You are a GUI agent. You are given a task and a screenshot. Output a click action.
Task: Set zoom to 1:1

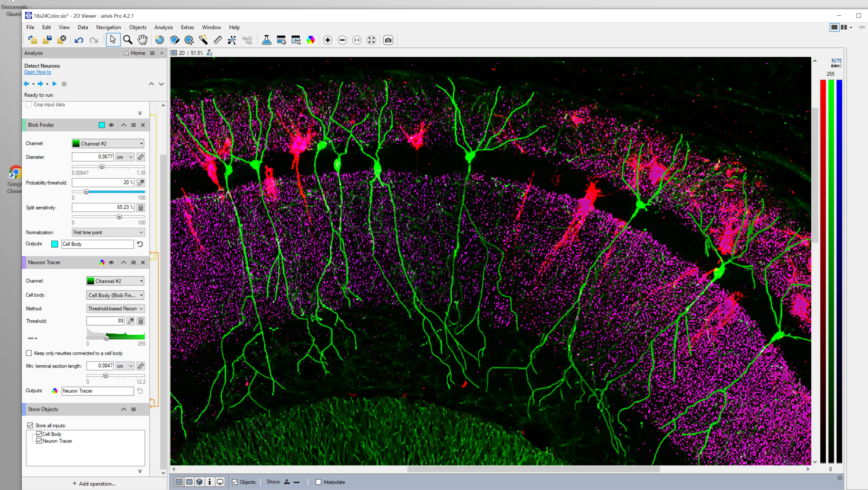[357, 40]
